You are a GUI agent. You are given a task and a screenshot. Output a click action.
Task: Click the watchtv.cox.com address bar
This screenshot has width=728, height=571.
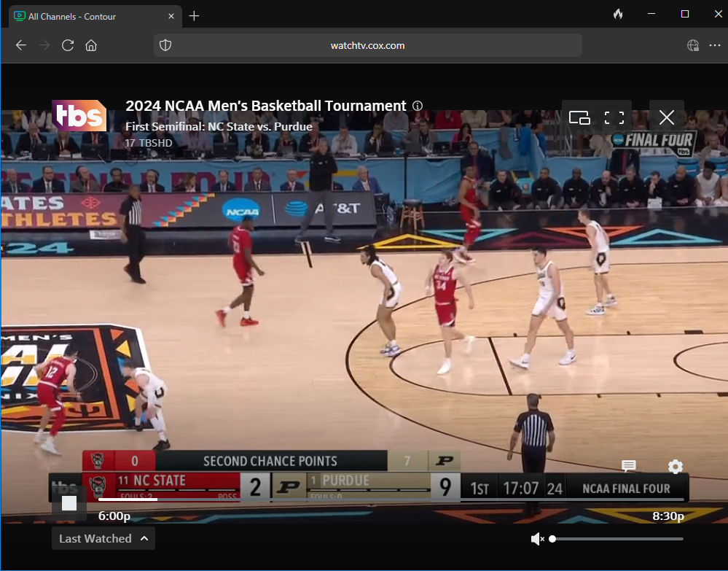point(368,45)
